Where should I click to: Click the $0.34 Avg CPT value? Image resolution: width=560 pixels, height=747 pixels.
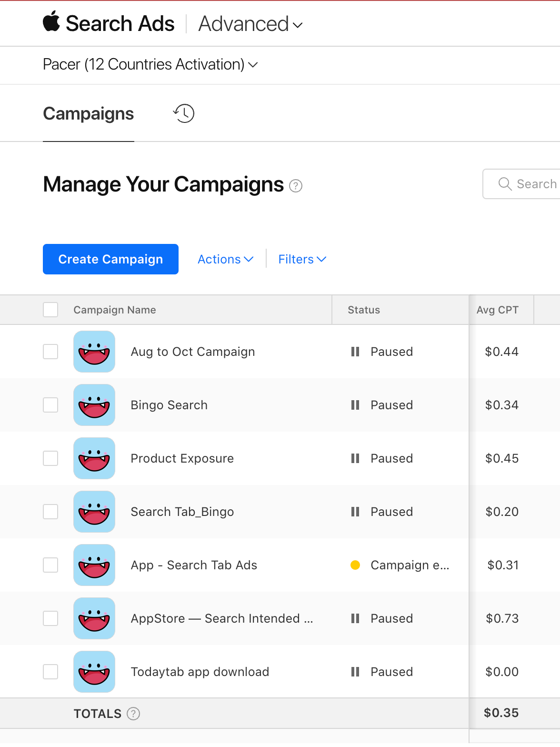pyautogui.click(x=502, y=405)
